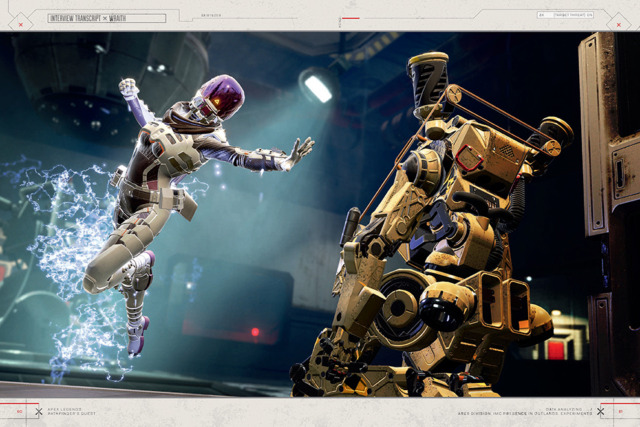Click the red X in top-left diamond

(x=21, y=25)
